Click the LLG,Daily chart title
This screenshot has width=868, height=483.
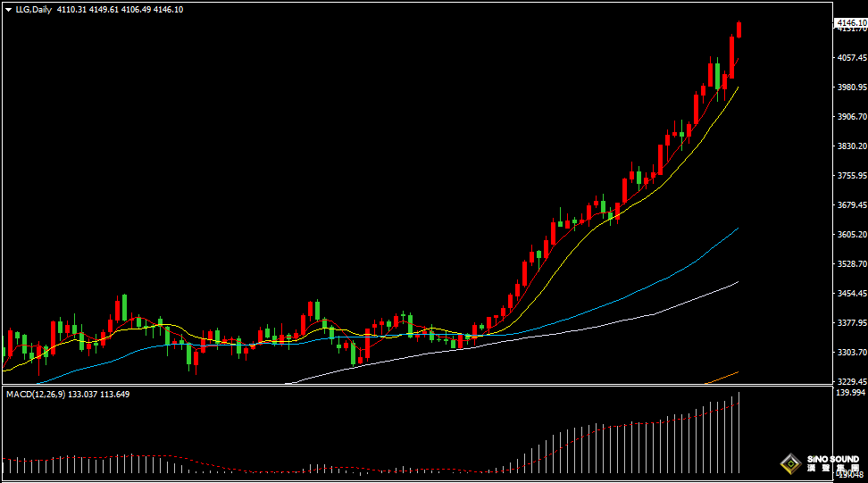click(34, 9)
